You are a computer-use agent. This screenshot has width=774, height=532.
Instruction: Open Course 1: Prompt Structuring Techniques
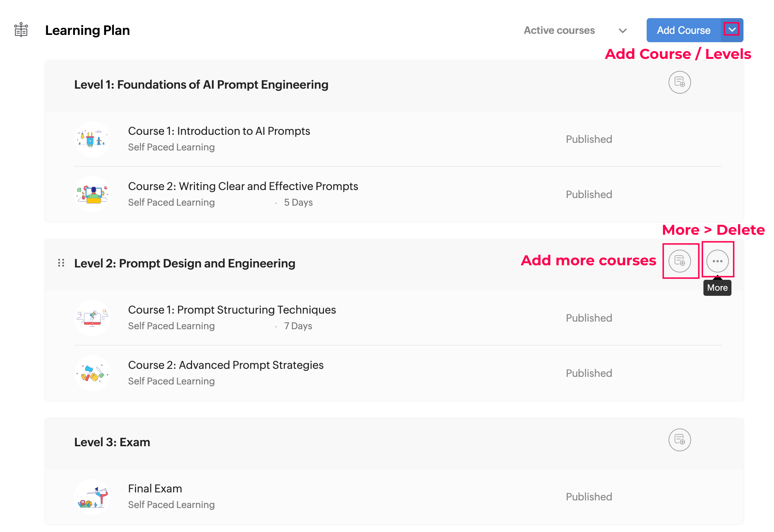point(232,310)
